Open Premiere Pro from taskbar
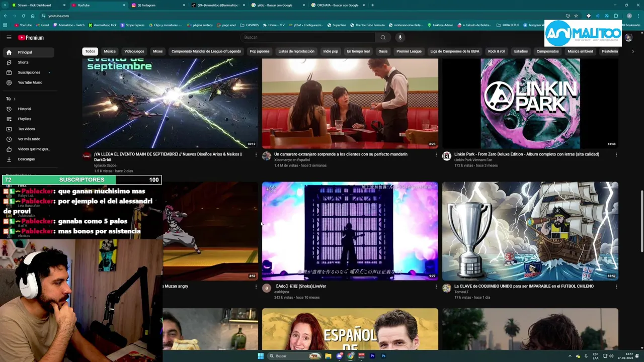This screenshot has width=644, height=362. click(372, 356)
